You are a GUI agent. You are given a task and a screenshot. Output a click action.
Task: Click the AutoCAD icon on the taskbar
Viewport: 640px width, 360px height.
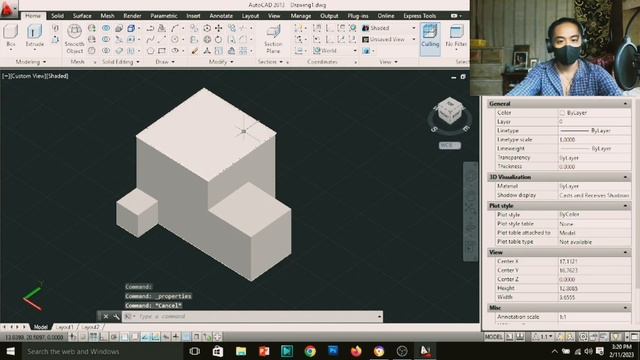(425, 351)
